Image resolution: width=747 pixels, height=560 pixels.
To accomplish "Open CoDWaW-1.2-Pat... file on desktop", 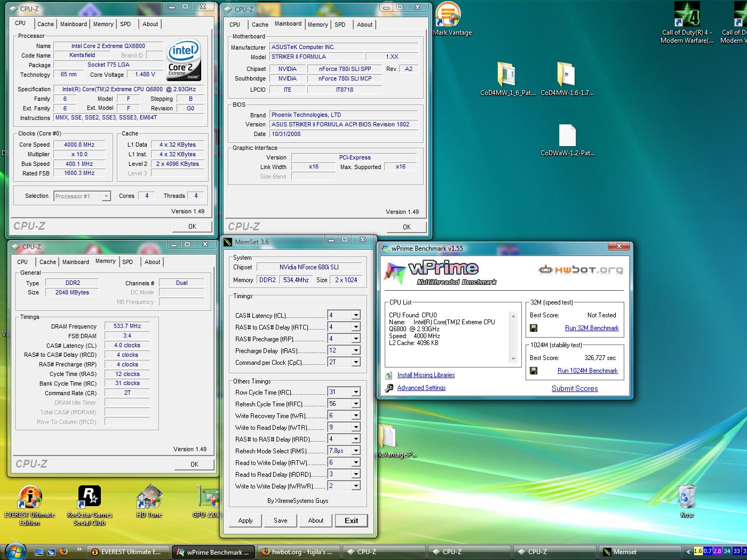I will (x=567, y=140).
